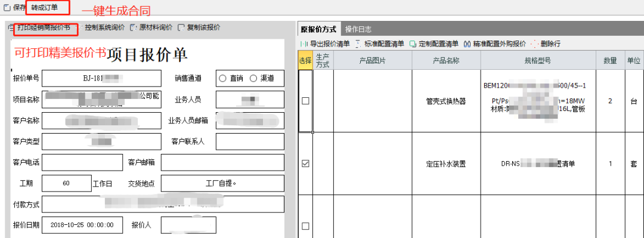Image resolution: width=644 pixels, height=238 pixels.
Task: Switch to the 原报价方式 tab
Action: pyautogui.click(x=318, y=30)
